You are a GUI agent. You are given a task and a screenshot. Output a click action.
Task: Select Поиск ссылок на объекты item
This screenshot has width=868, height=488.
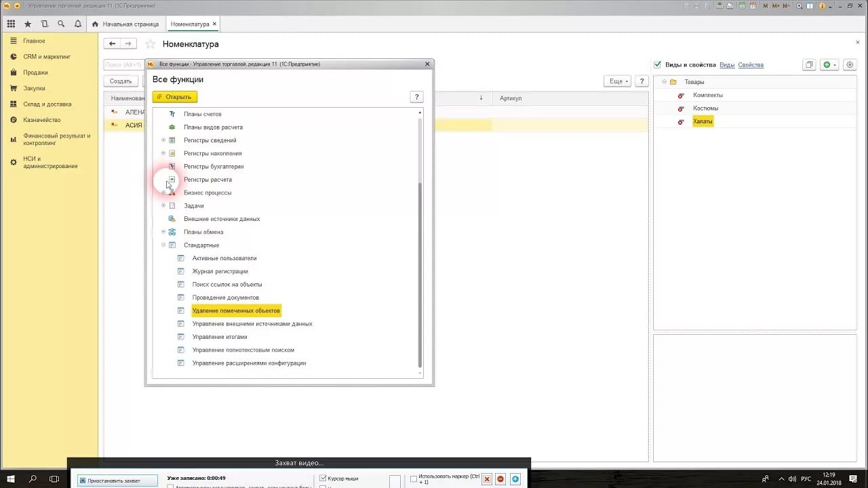[227, 285]
